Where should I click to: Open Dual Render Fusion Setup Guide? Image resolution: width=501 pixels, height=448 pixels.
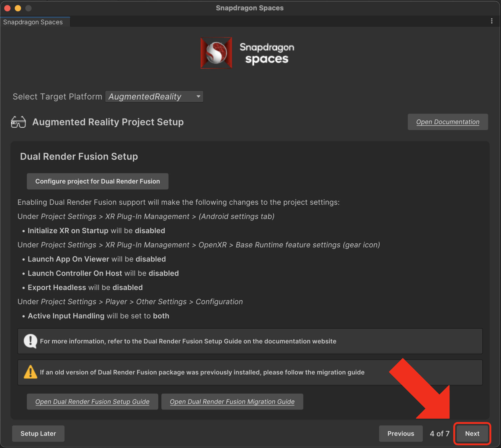click(x=92, y=401)
